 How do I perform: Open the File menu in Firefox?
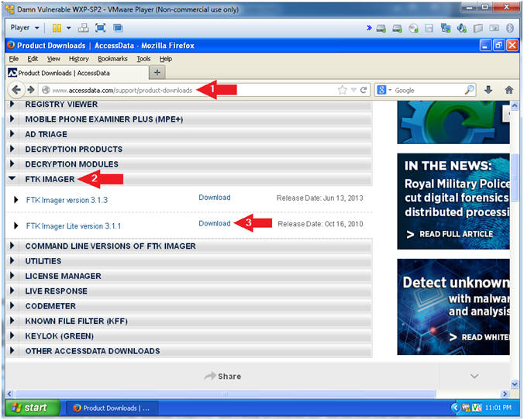click(14, 59)
